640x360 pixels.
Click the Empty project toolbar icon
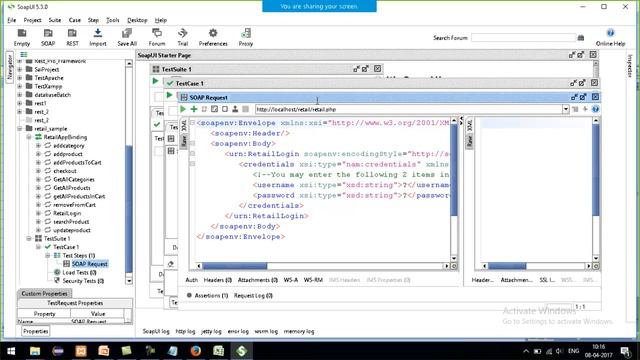click(x=22, y=37)
